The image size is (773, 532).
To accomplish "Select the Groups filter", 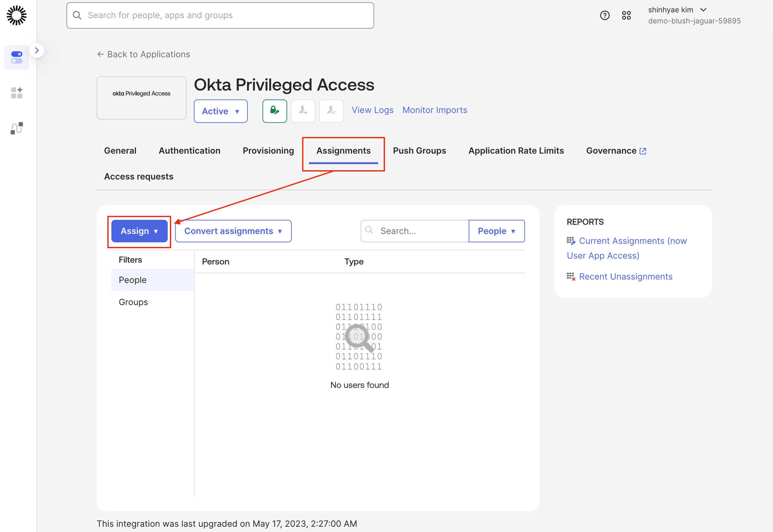I will pyautogui.click(x=133, y=302).
